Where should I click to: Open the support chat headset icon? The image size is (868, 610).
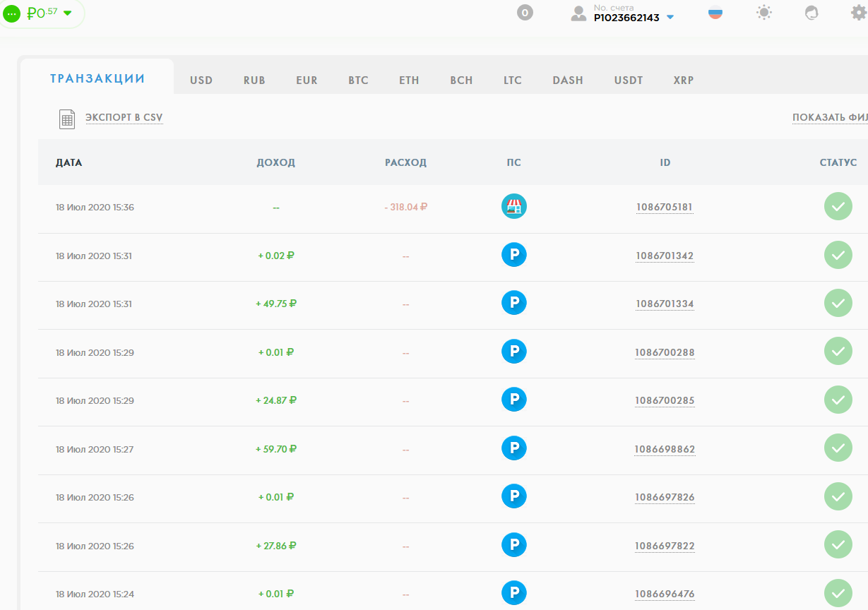(x=812, y=13)
